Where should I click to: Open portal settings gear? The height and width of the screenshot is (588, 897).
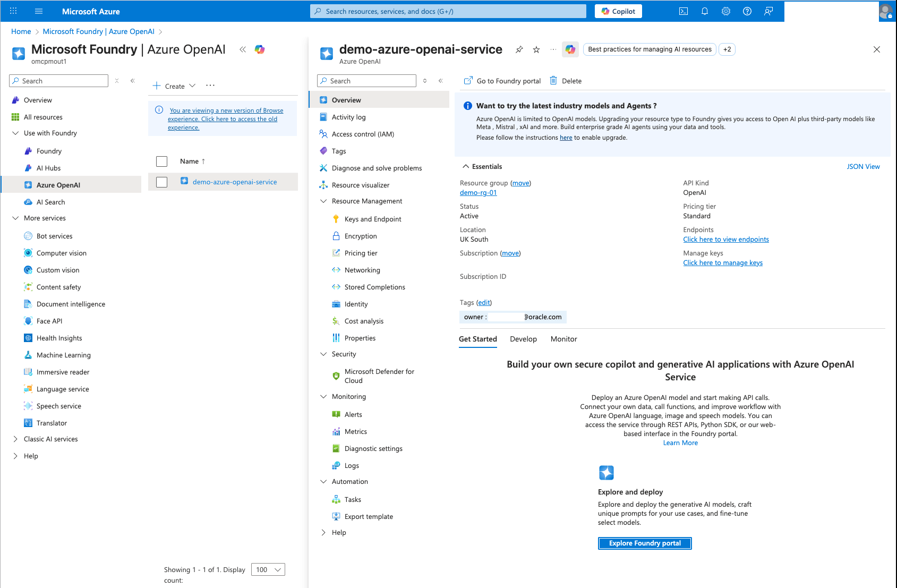click(726, 11)
